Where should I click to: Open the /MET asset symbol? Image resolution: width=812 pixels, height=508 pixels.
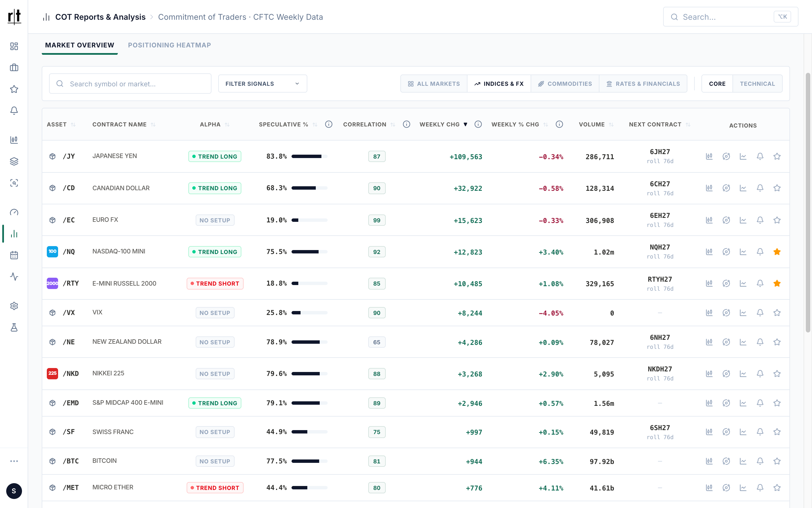point(71,487)
